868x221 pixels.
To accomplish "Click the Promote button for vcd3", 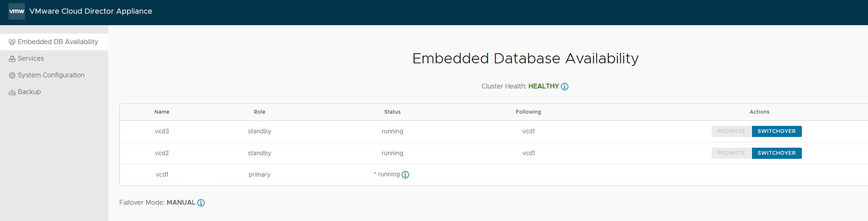I will click(x=731, y=131).
